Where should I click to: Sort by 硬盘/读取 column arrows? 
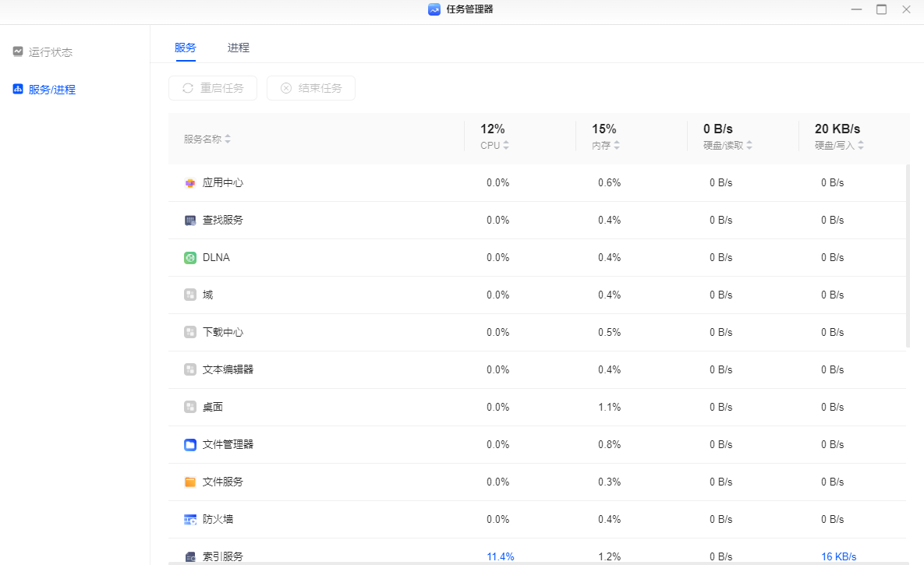click(749, 145)
